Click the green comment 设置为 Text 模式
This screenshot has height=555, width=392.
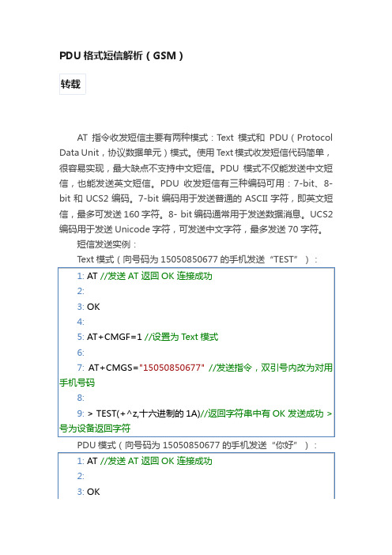[x=182, y=337]
